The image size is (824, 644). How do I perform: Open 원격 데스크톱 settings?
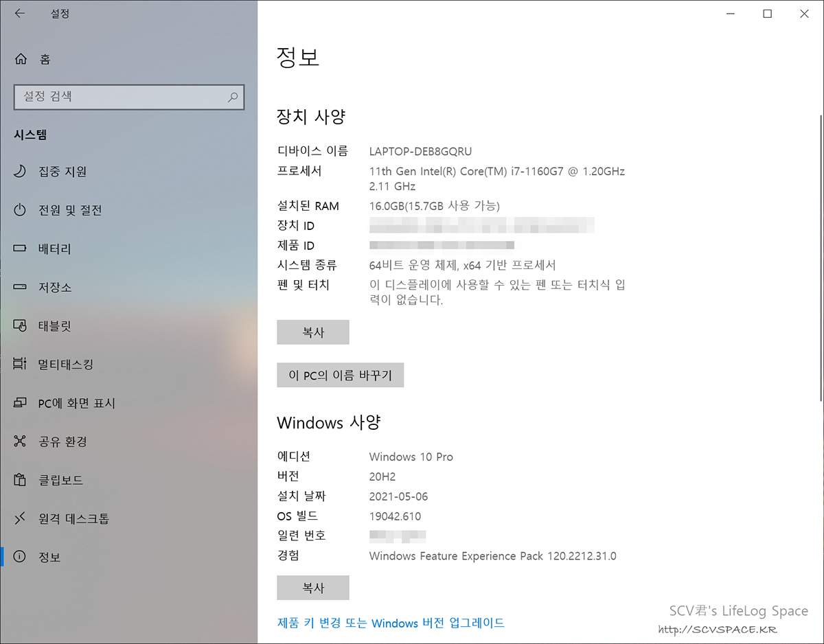(x=128, y=518)
